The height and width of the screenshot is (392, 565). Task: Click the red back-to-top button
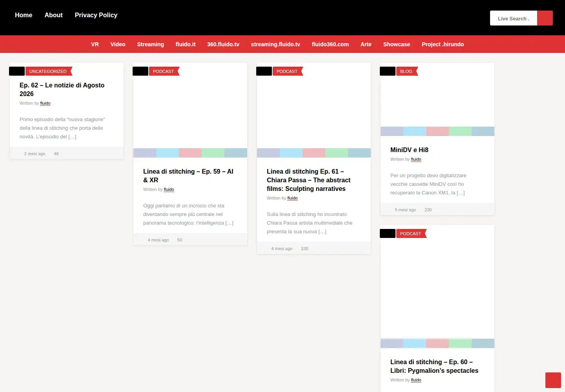pyautogui.click(x=553, y=380)
